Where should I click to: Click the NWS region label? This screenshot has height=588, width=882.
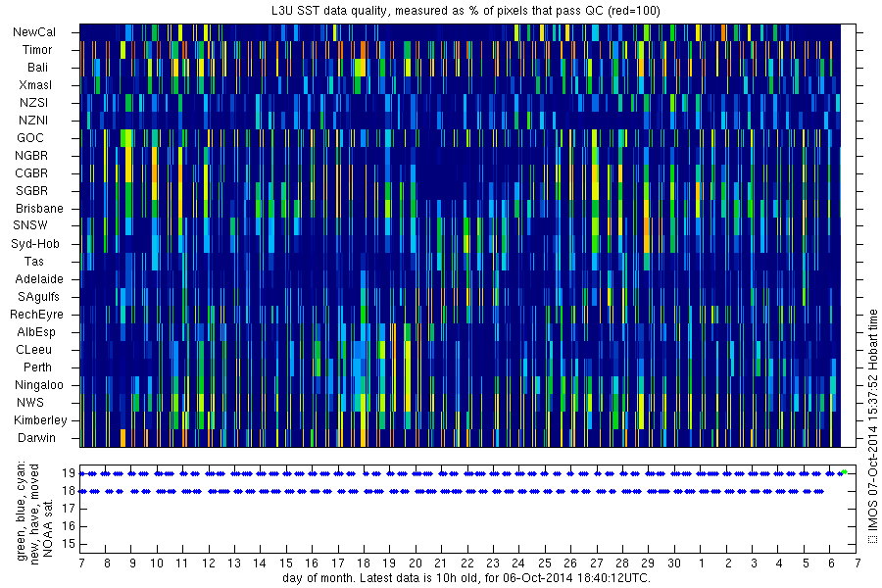30,403
